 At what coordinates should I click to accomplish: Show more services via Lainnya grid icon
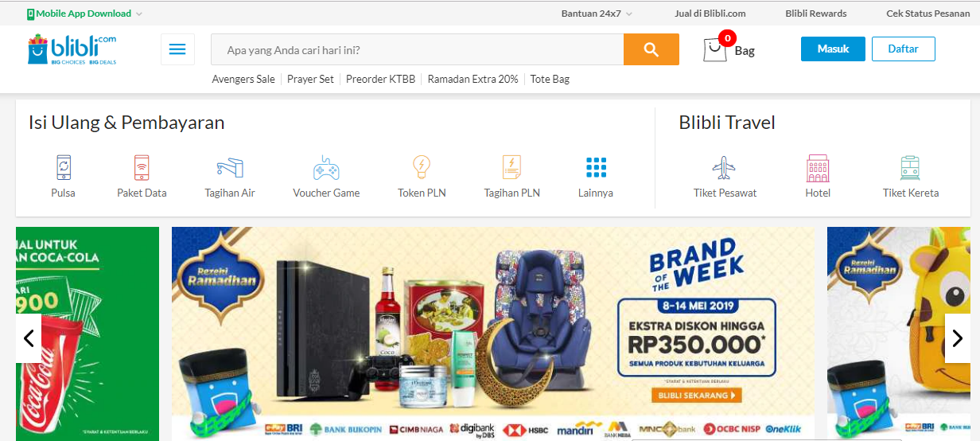[x=596, y=167]
